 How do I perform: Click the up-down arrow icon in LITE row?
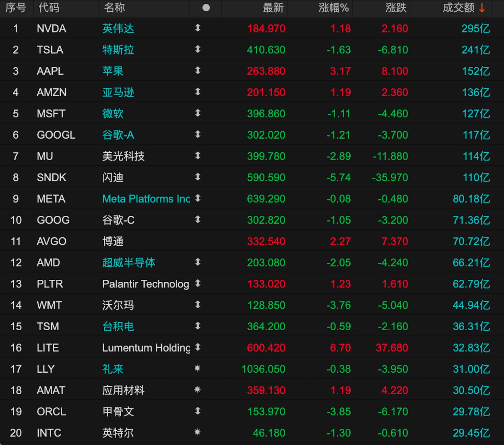pyautogui.click(x=198, y=347)
